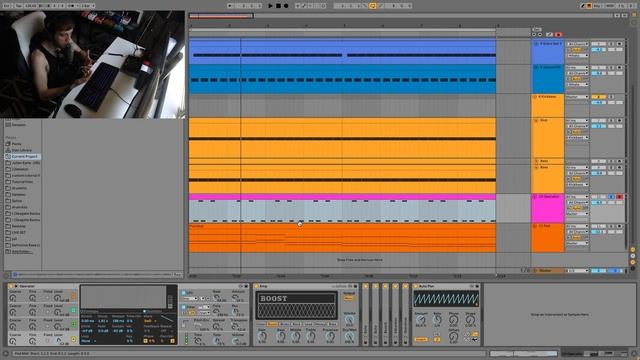Toggle the Operator Filter on switch
Viewport: 640px width, 360px height.
(184, 307)
